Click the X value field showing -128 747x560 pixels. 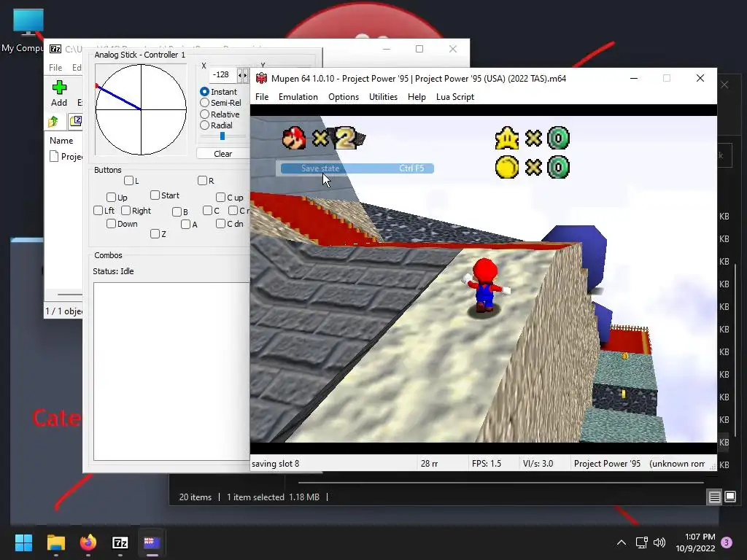click(x=222, y=75)
